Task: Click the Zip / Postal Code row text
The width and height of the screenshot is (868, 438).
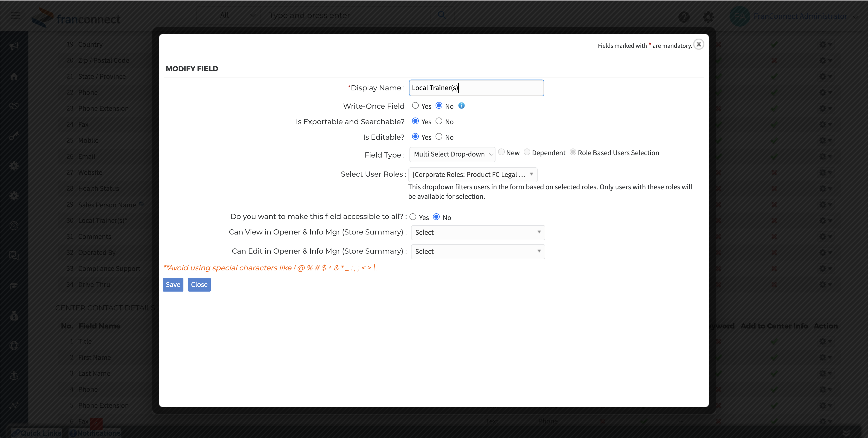Action: tap(104, 60)
